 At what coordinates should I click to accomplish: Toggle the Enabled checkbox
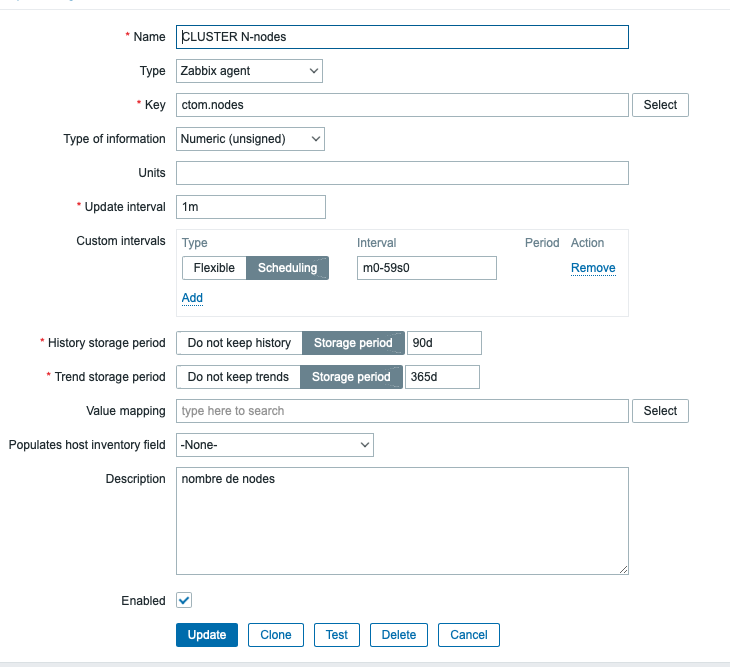pyautogui.click(x=184, y=601)
